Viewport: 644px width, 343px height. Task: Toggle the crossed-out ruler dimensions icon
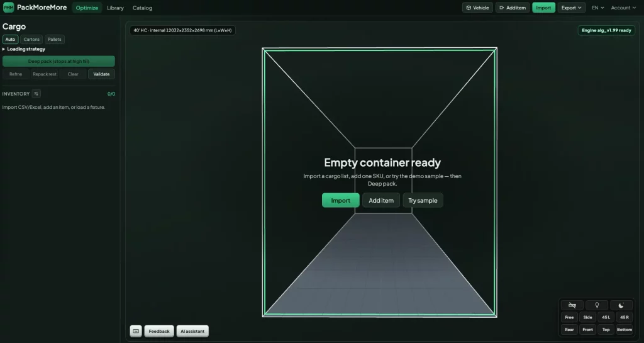point(572,305)
